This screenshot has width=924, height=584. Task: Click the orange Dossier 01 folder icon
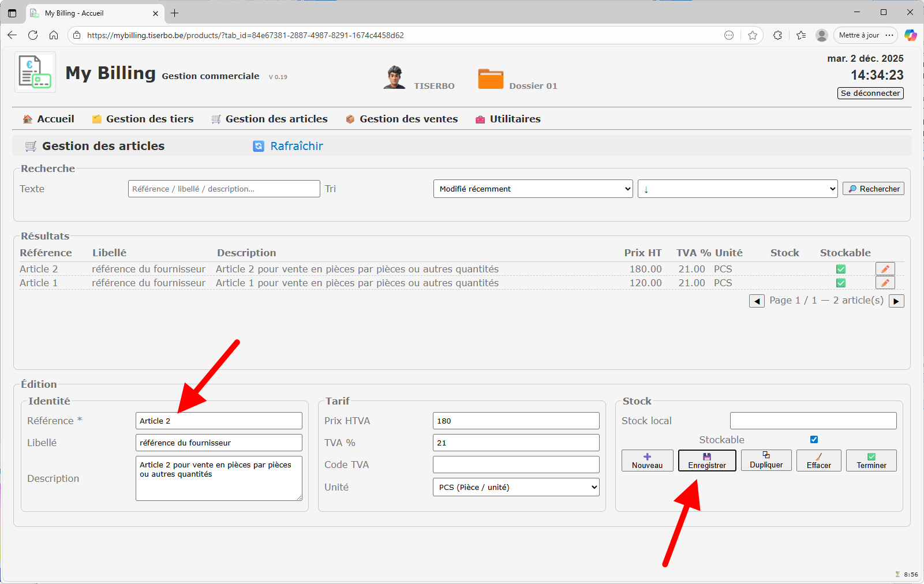pos(491,79)
